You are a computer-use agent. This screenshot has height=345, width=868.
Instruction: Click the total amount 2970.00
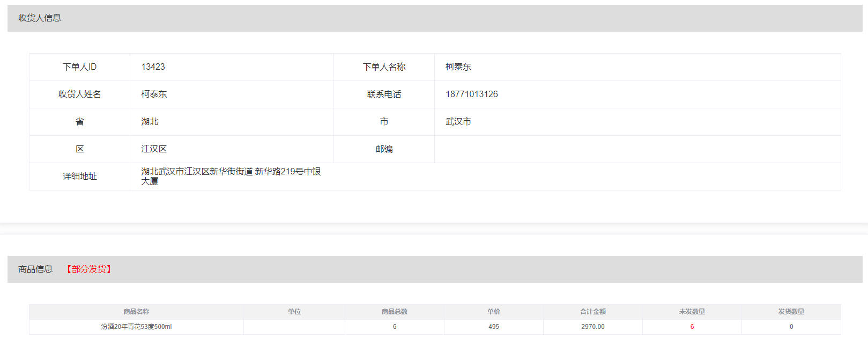click(592, 327)
